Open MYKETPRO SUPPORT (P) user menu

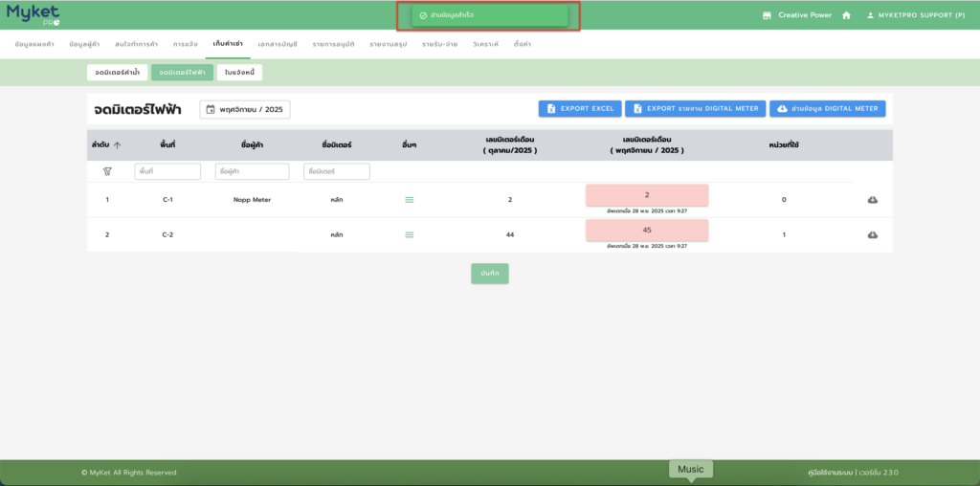click(x=915, y=15)
